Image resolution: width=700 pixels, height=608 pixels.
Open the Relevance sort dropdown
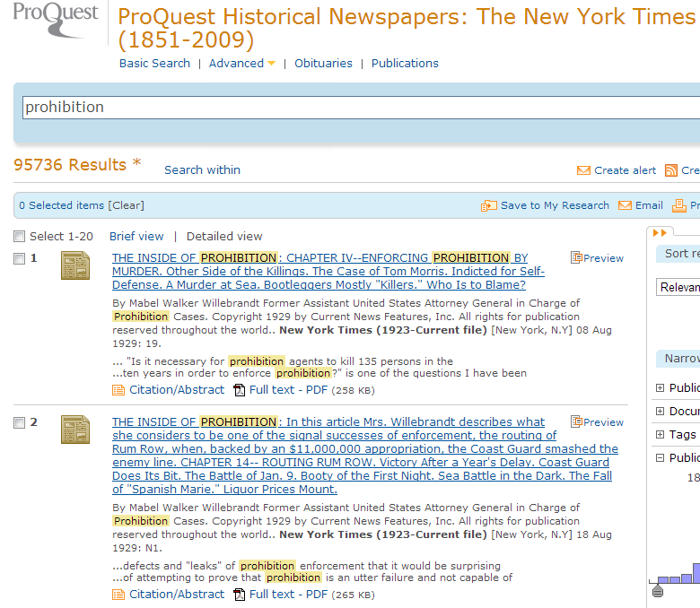(678, 287)
